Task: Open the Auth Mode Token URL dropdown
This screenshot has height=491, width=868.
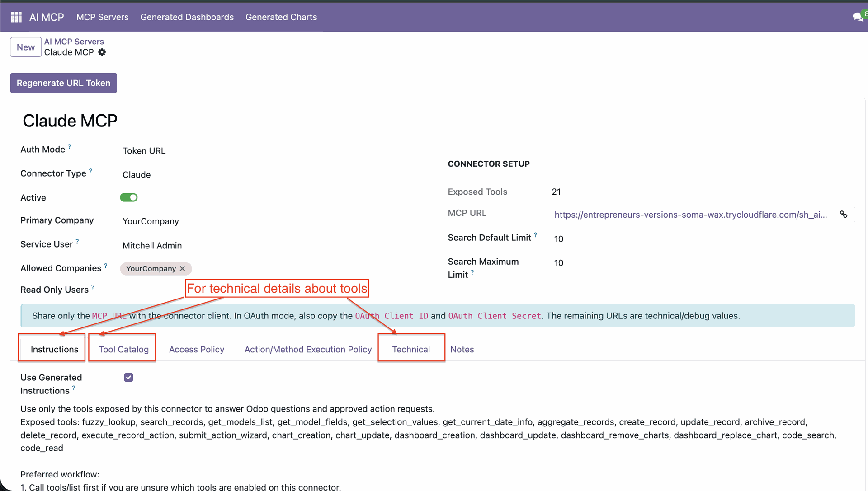Action: [x=144, y=151]
